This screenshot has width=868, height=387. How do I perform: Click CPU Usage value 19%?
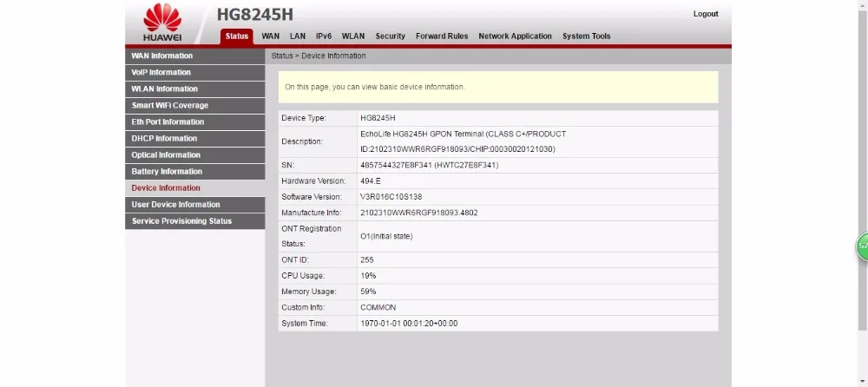[368, 276]
